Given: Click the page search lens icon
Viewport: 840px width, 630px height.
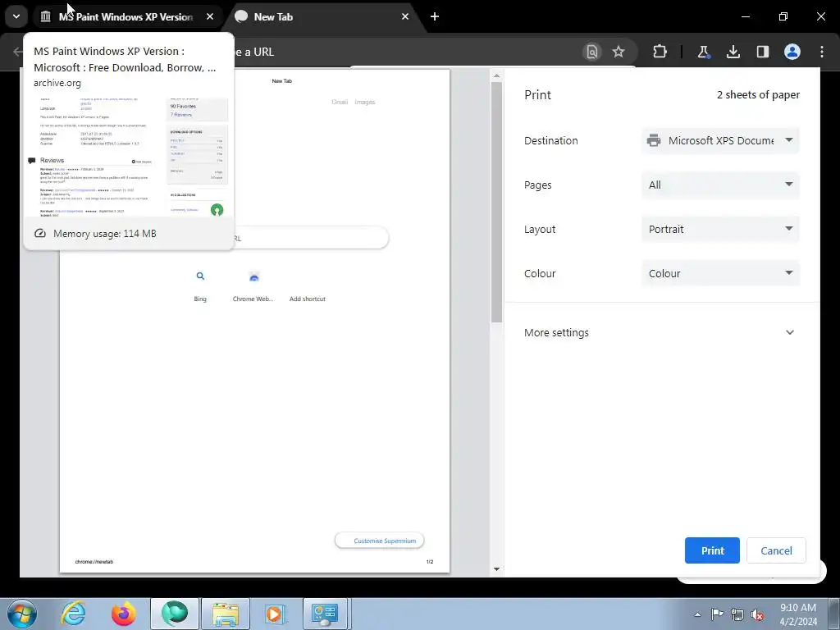Looking at the screenshot, I should [x=592, y=52].
